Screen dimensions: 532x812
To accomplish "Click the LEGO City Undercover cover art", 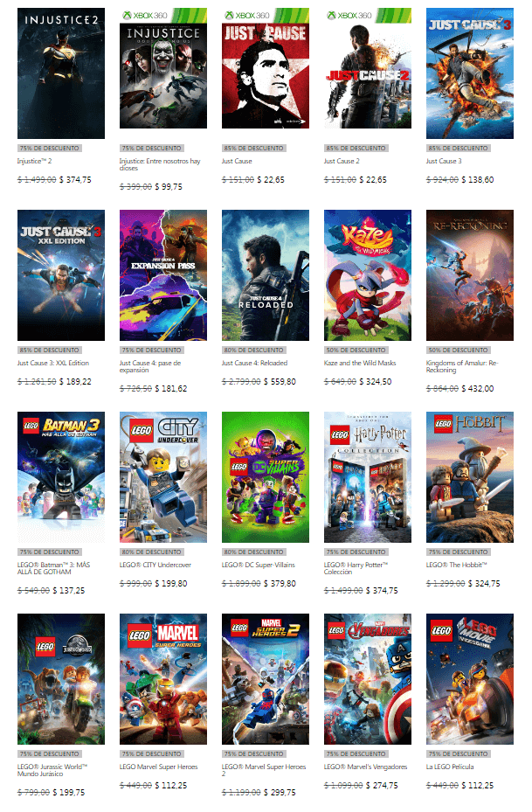I will (x=163, y=477).
